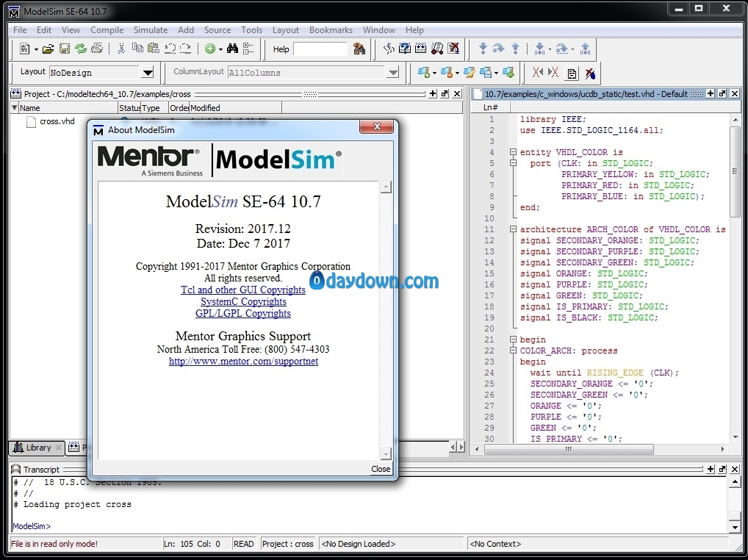The width and height of the screenshot is (748, 560).
Task: Open the mentor.com/supportnet link
Action: click(243, 361)
